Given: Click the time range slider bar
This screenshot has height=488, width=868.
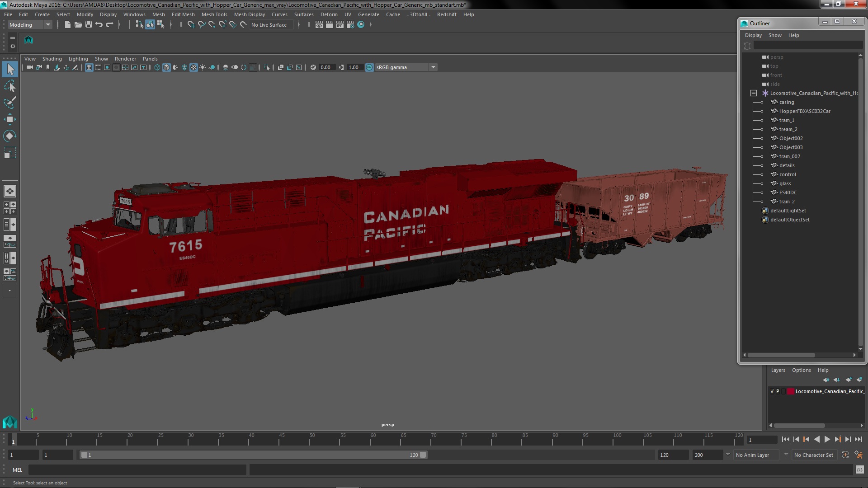Looking at the screenshot, I should [253, 455].
